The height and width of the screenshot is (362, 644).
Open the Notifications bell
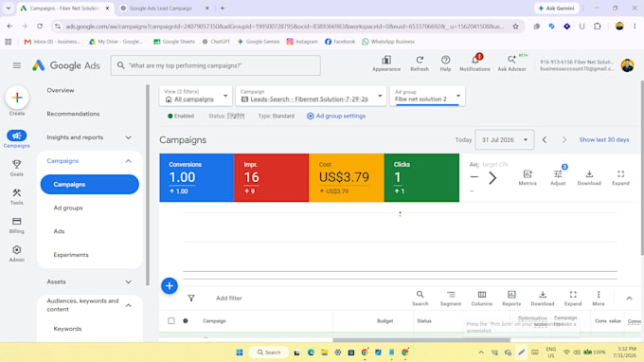point(474,63)
